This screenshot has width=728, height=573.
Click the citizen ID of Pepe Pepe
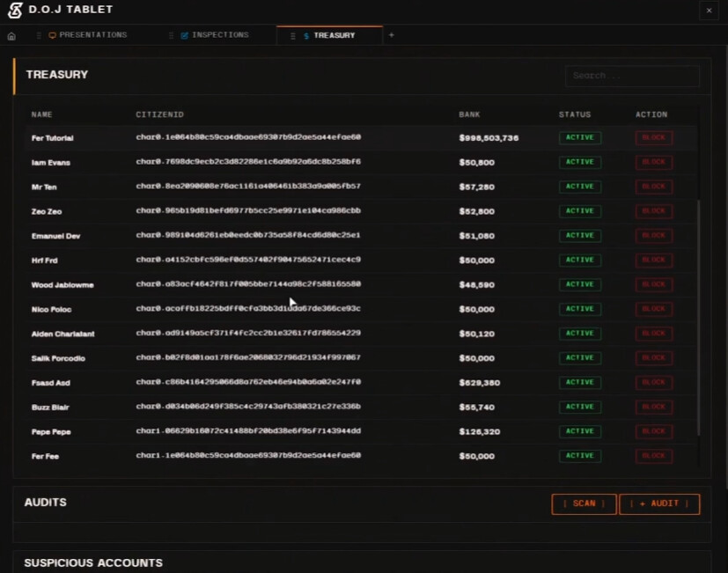click(x=248, y=431)
